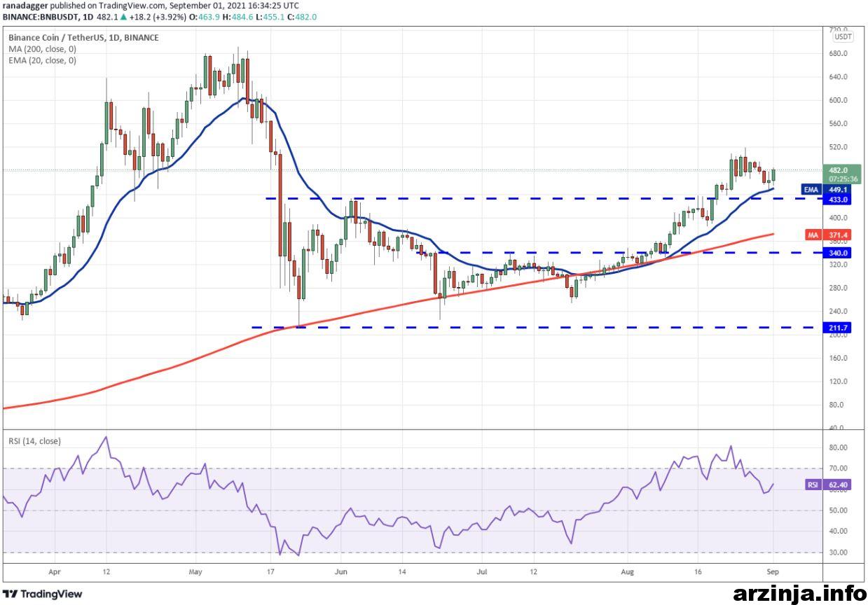Select the EMA (20, close, 0) legend
The image size is (868, 605).
tap(43, 61)
